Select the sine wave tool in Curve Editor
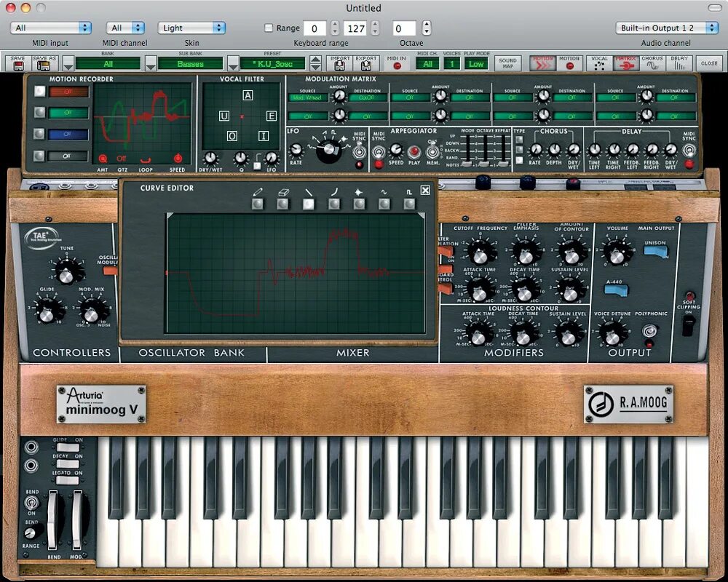The image size is (728, 582). (384, 203)
